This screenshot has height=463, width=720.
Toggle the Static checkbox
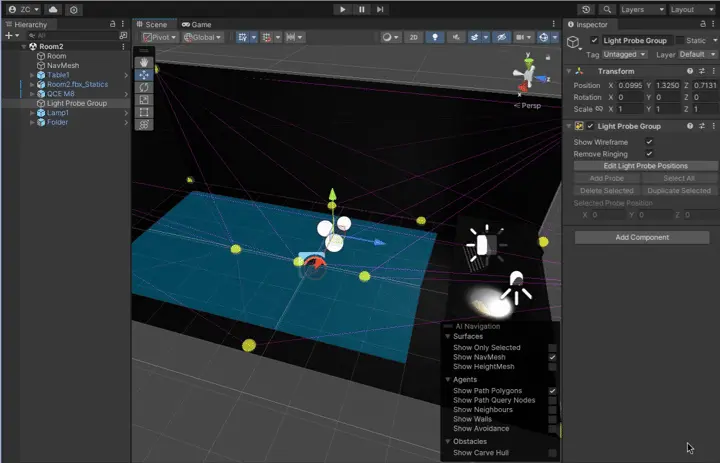pos(680,40)
